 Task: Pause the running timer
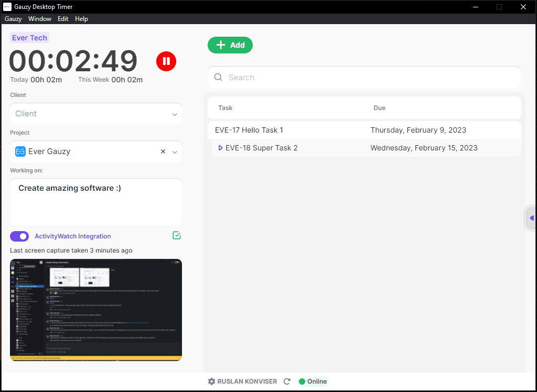[166, 61]
